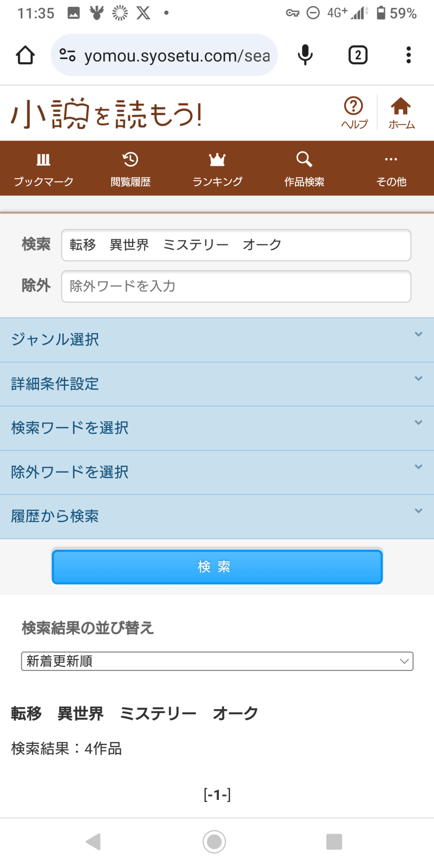
Task: Tap the browser home icon
Action: 25,55
